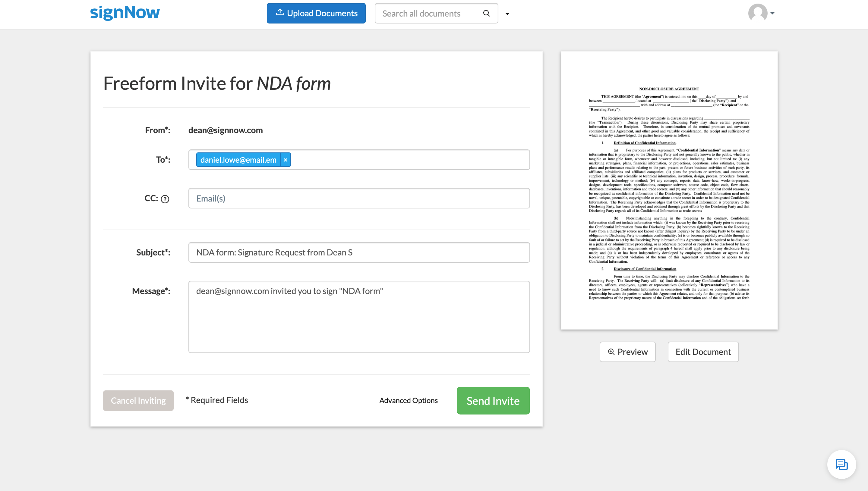Click the Send Invite button
The height and width of the screenshot is (491, 868).
493,401
